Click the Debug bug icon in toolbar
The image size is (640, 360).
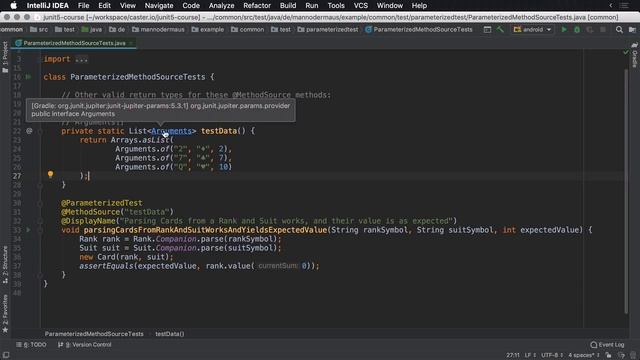pyautogui.click(x=577, y=29)
